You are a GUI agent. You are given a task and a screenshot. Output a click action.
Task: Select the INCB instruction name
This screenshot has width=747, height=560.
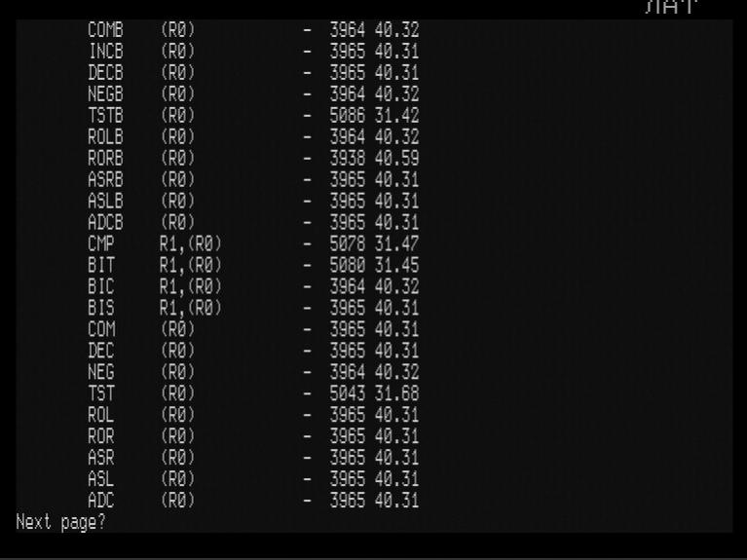pyautogui.click(x=105, y=51)
